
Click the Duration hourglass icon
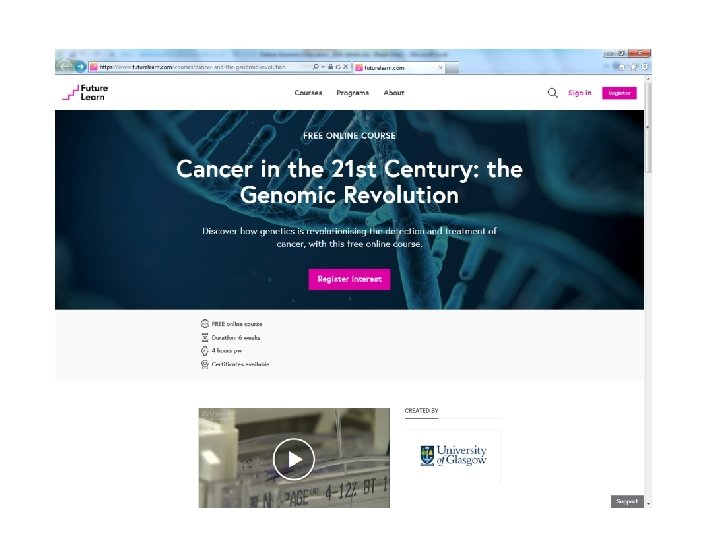[205, 338]
